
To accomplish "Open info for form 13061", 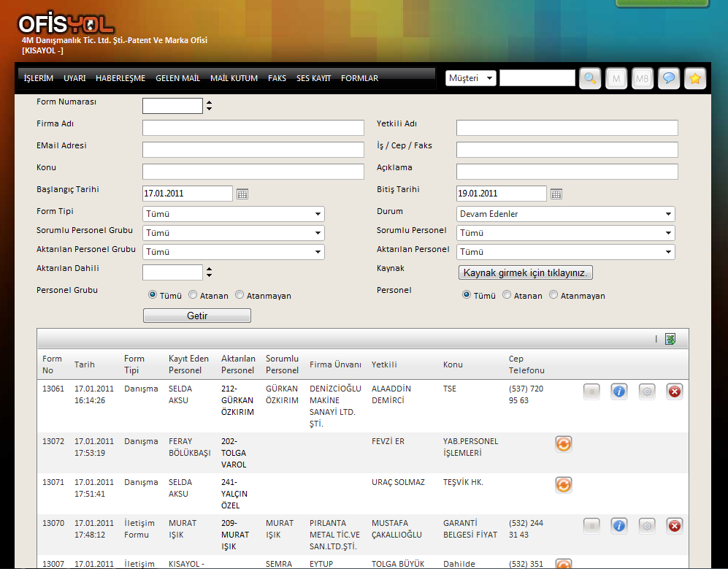I will click(x=619, y=392).
